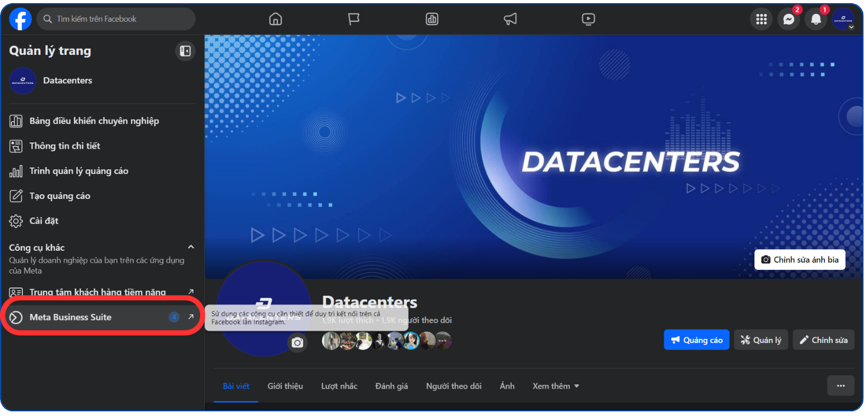Image resolution: width=868 pixels, height=416 pixels.
Task: Open the Video watch icon
Action: tap(588, 19)
